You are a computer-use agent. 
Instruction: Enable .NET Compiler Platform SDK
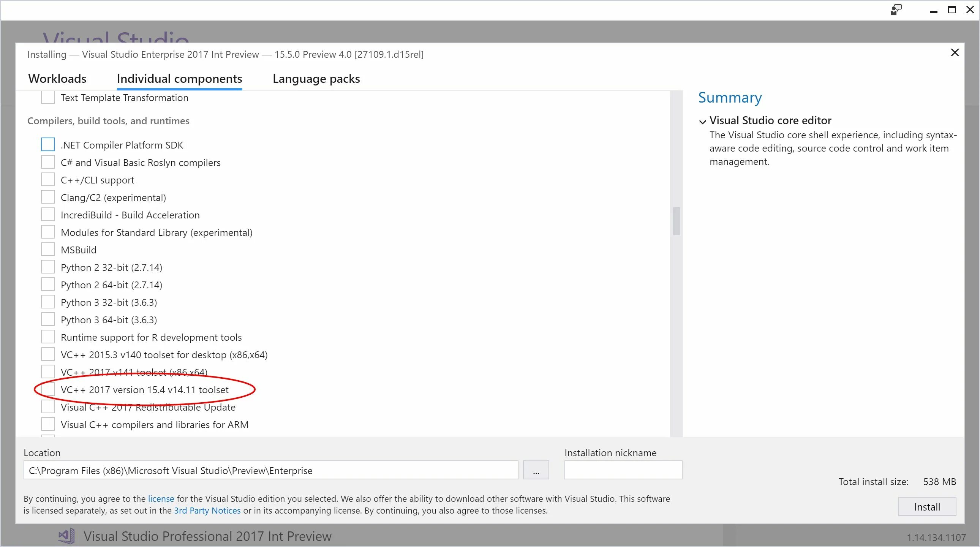point(47,144)
